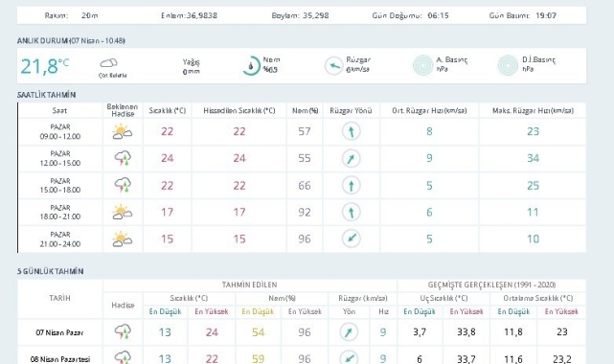Click partly sunny icon for 21.00 - 24.00
The width and height of the screenshot is (614, 364).
click(x=123, y=239)
